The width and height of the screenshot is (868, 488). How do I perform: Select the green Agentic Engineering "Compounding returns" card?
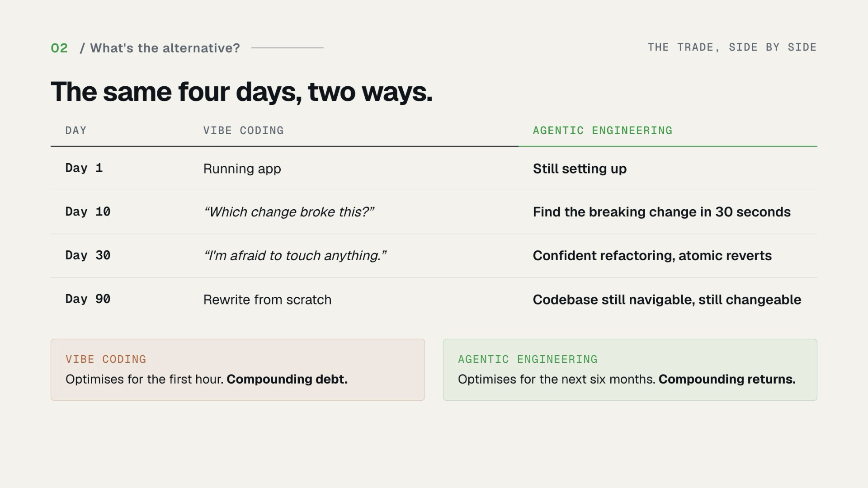click(630, 370)
